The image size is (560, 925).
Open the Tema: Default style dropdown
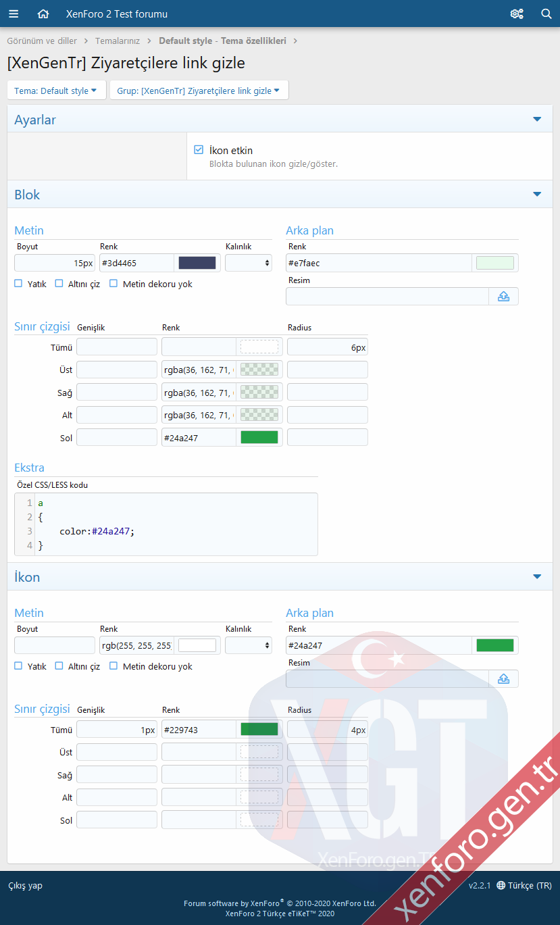tap(56, 91)
